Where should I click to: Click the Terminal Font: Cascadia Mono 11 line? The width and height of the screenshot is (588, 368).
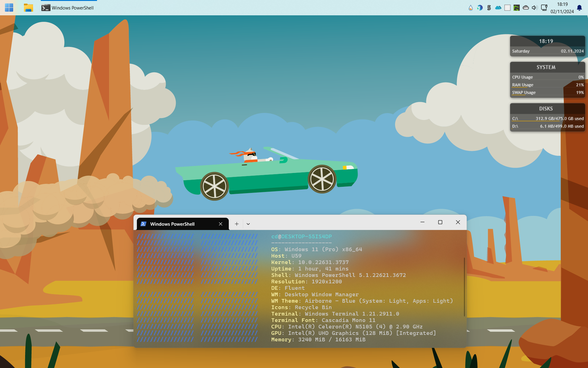(323, 320)
